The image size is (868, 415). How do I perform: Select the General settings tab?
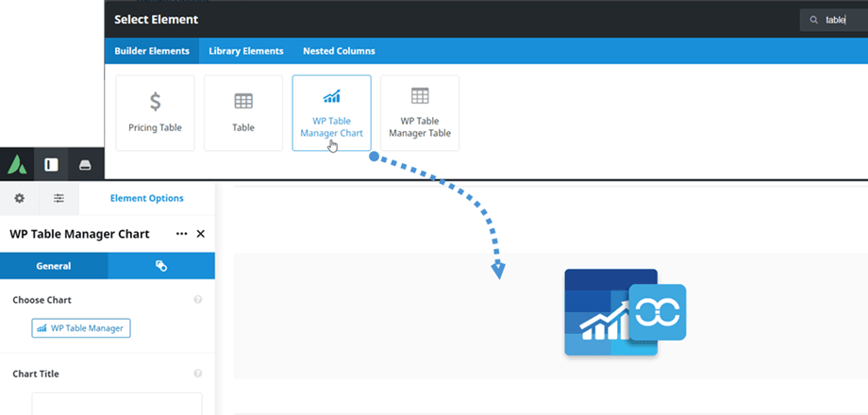54,266
